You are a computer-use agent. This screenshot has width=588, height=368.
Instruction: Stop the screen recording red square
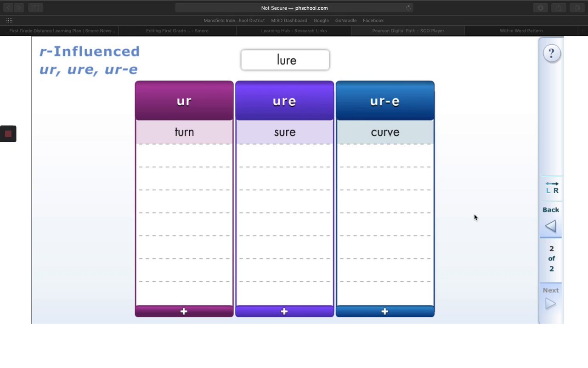coord(8,134)
